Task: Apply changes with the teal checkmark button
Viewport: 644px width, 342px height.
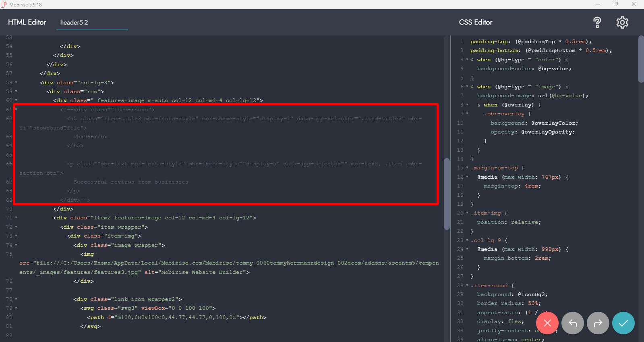Action: 623,323
